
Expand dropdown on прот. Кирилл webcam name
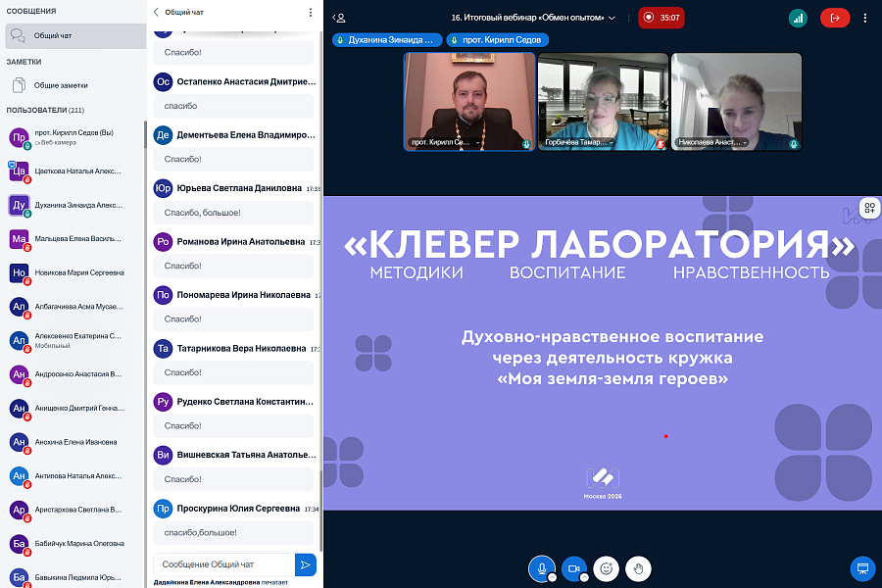pos(477,143)
